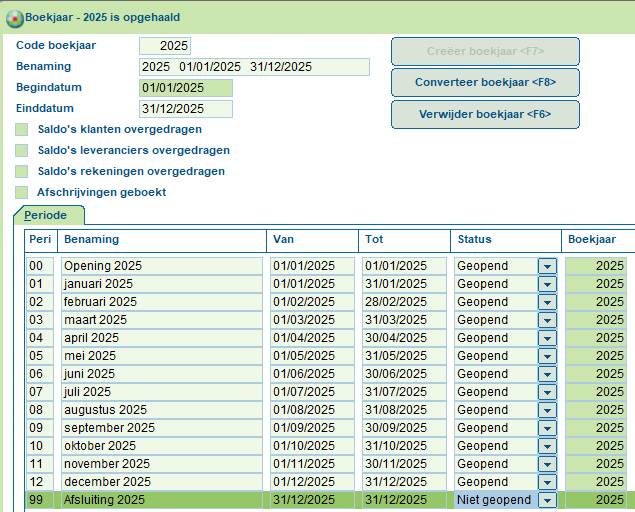635x512 pixels.
Task: Open status dropdown for Opening 2025
Action: click(547, 266)
